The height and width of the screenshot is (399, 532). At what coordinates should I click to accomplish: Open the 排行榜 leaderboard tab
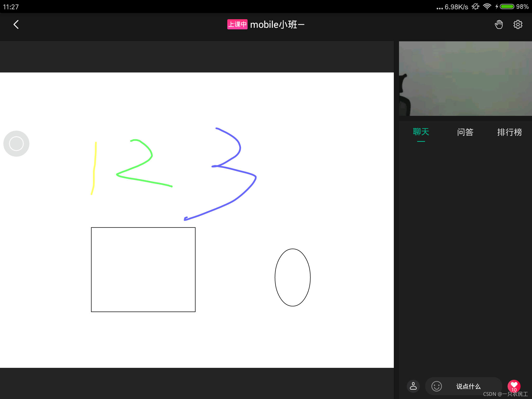tap(509, 132)
